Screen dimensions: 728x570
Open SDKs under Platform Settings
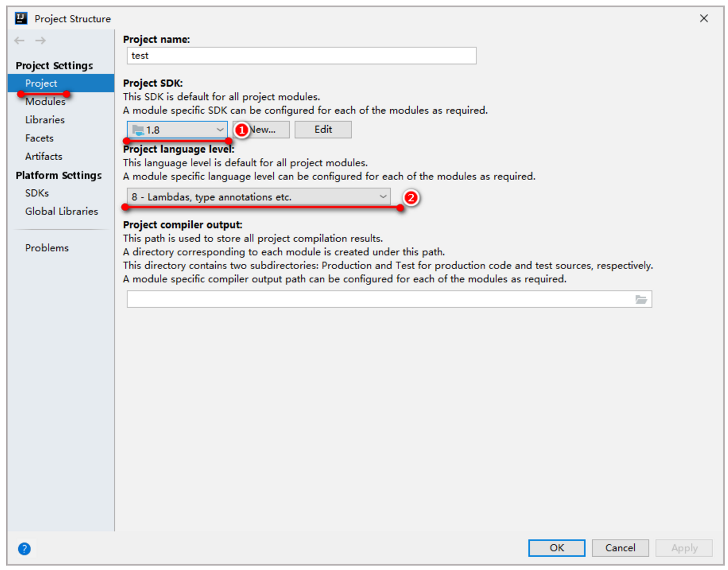[37, 193]
